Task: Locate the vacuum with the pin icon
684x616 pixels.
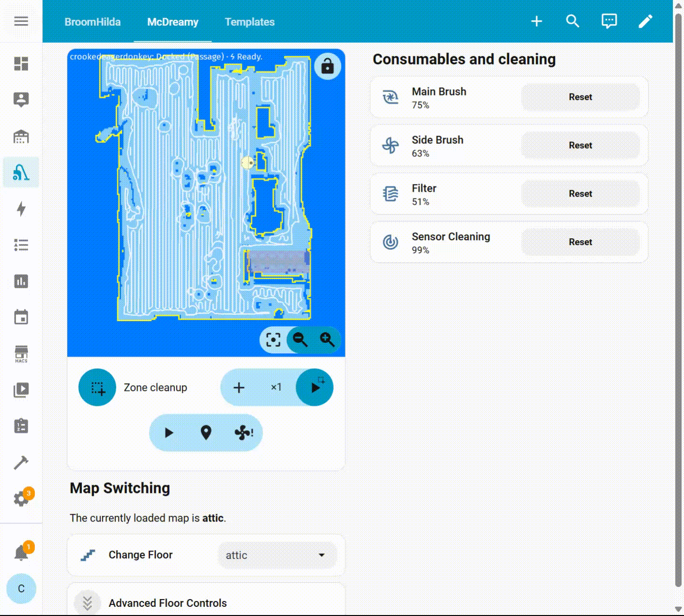Action: [x=206, y=433]
